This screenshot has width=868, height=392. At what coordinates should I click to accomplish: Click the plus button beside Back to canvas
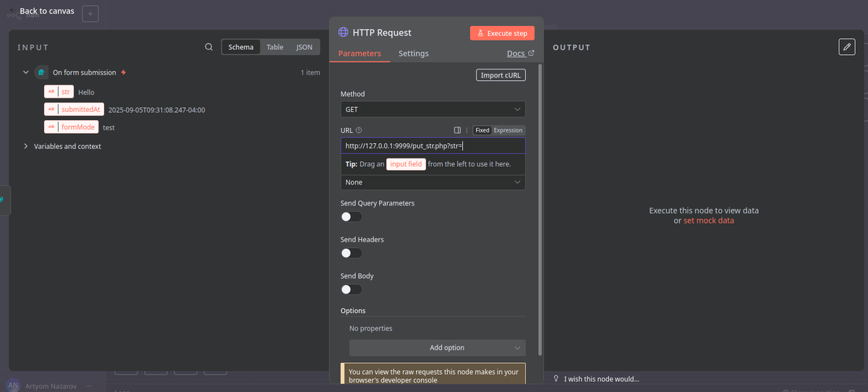[x=90, y=13]
